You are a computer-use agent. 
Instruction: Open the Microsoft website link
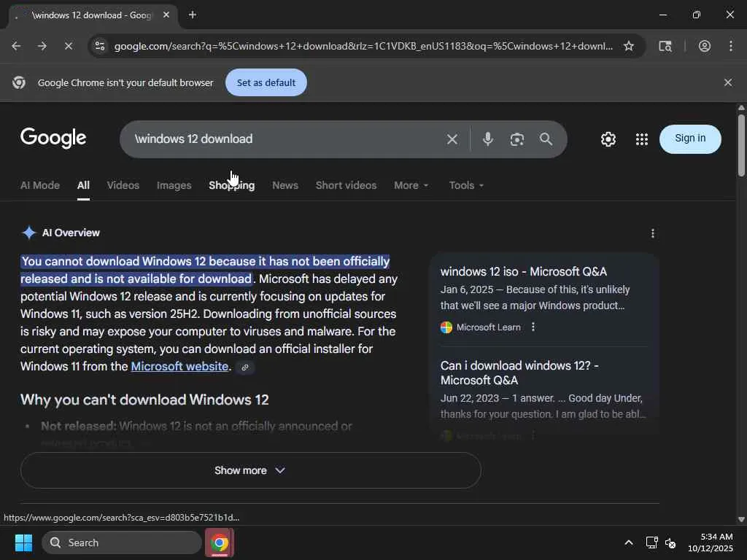(x=179, y=366)
